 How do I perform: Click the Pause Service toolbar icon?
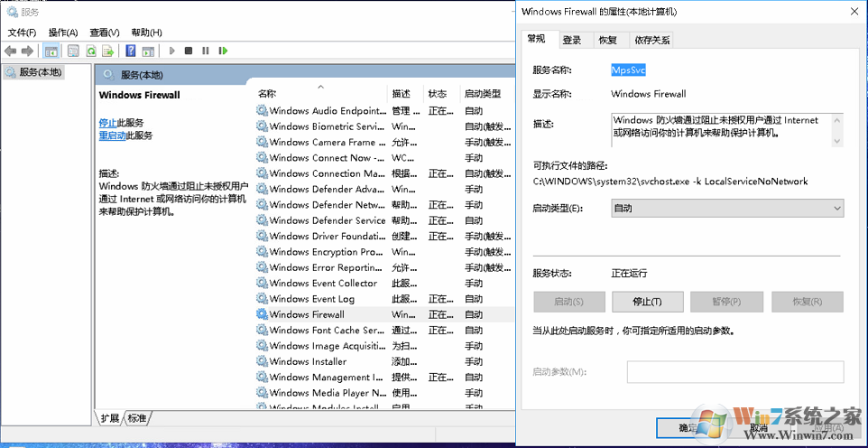coord(206,51)
